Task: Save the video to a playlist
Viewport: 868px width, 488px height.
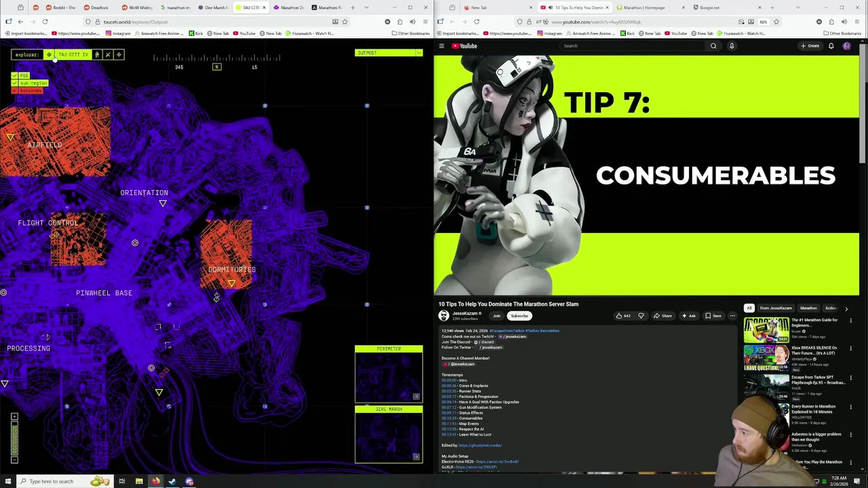Action: 713,316
